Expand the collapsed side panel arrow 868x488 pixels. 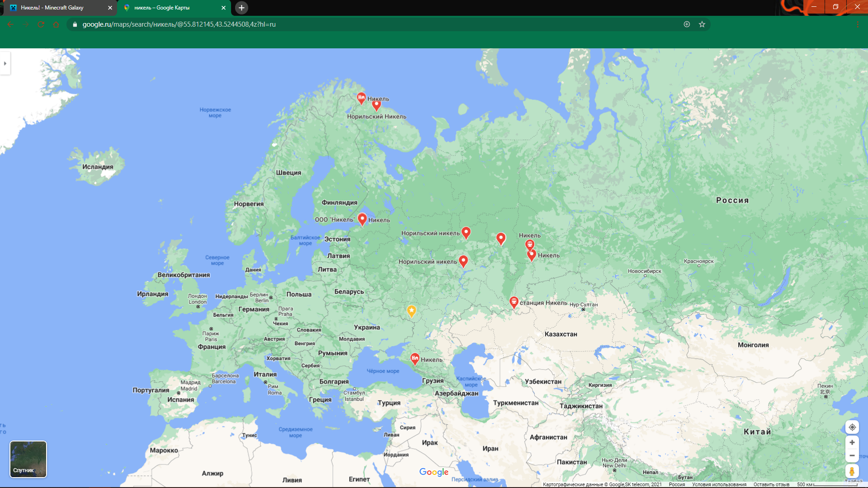tap(5, 63)
